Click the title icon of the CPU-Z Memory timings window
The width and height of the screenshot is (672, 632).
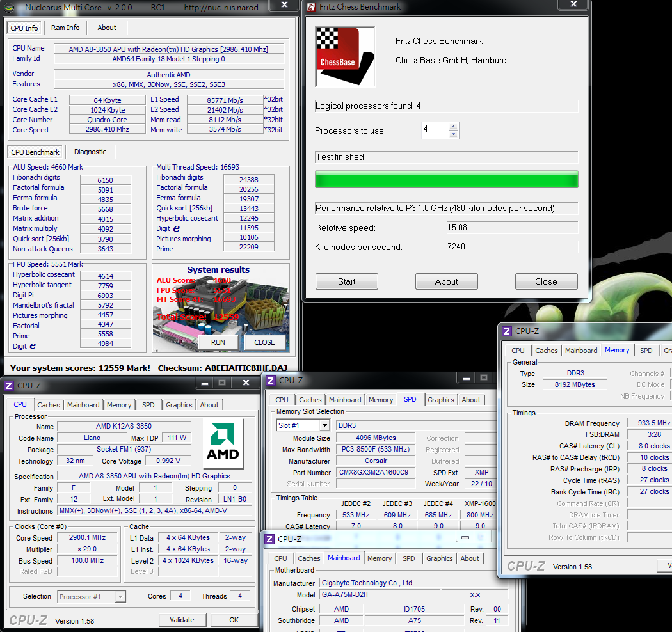point(507,331)
